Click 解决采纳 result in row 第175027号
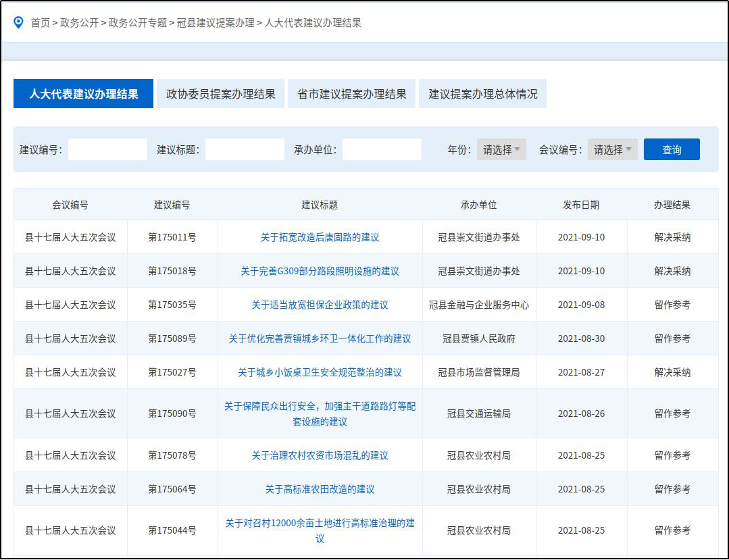Screen dimensions: 729x560 672,373
